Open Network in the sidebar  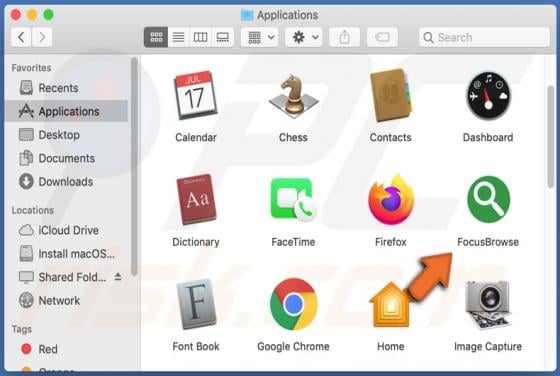(x=67, y=301)
